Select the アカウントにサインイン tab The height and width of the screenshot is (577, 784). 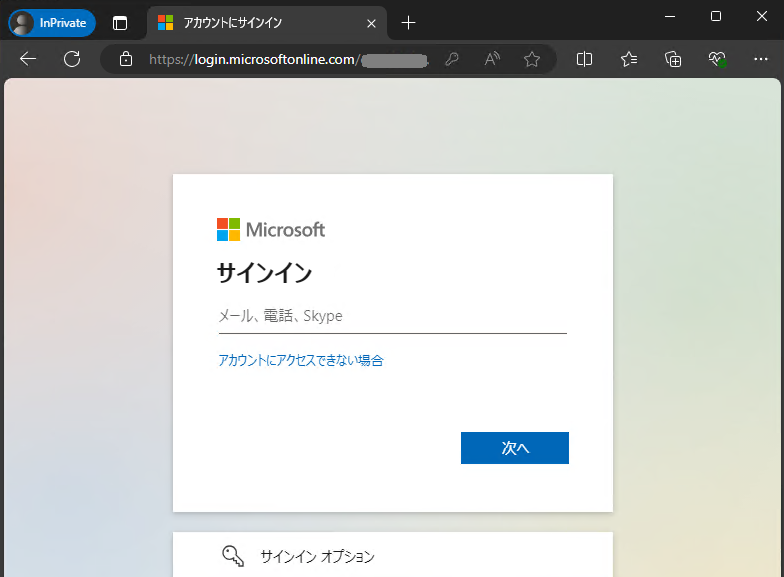click(x=267, y=23)
